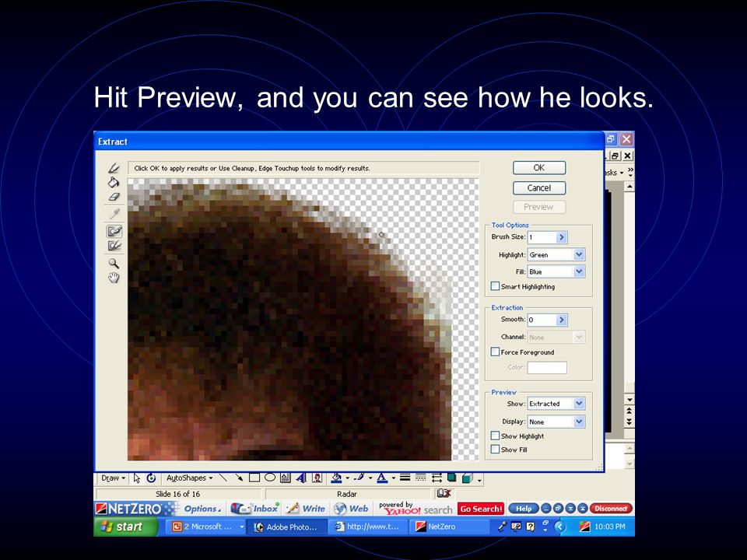
Task: Select the Edge Touchup tool
Action: tap(114, 246)
